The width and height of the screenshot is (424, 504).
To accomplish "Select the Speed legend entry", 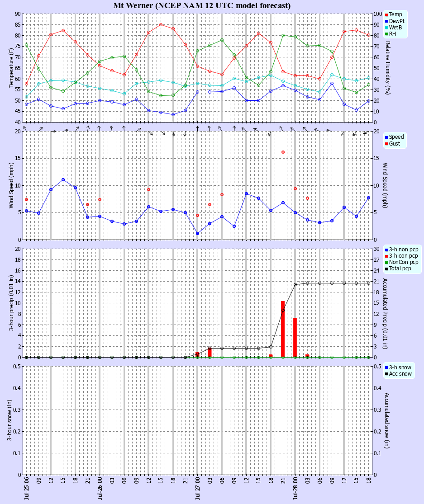I will tap(394, 137).
